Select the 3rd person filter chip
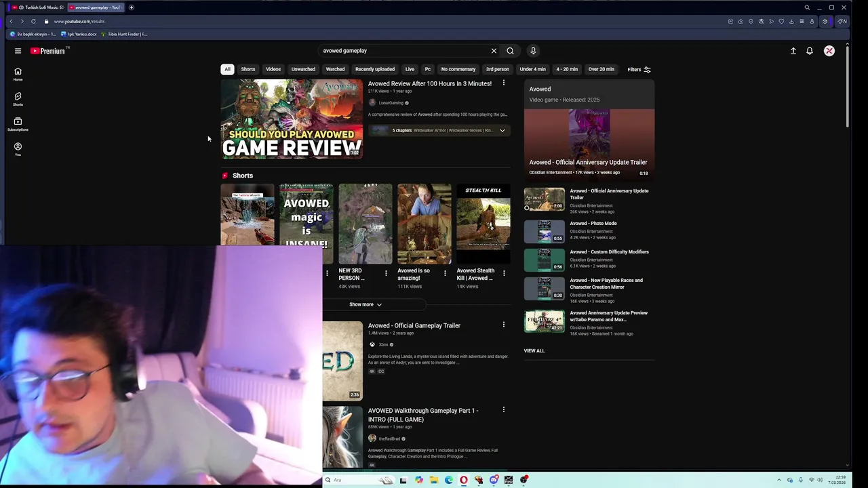 (497, 69)
